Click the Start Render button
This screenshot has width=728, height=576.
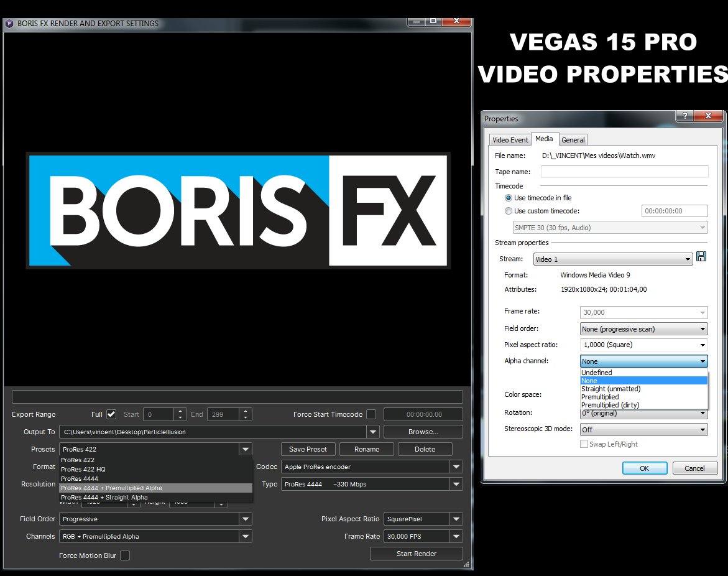click(417, 554)
